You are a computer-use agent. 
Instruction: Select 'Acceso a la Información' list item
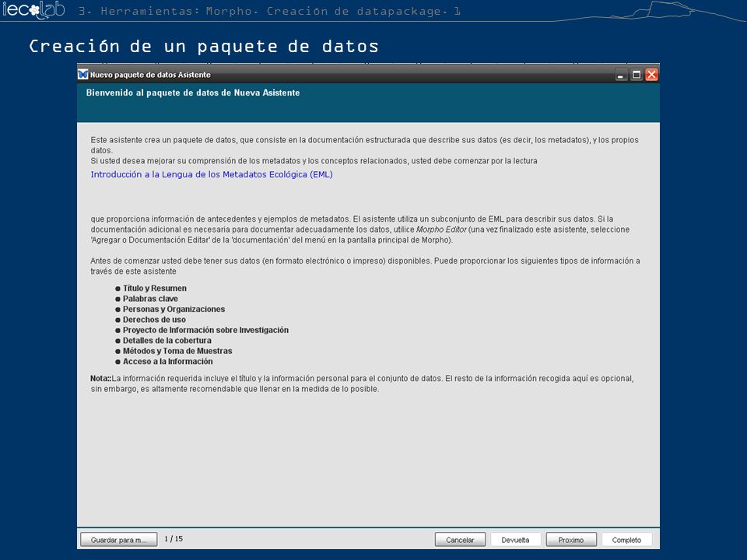[x=168, y=362]
